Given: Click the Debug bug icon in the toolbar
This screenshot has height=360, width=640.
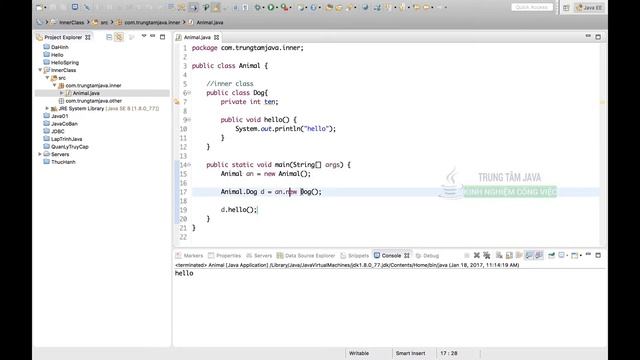Looking at the screenshot, I should click(x=257, y=7).
